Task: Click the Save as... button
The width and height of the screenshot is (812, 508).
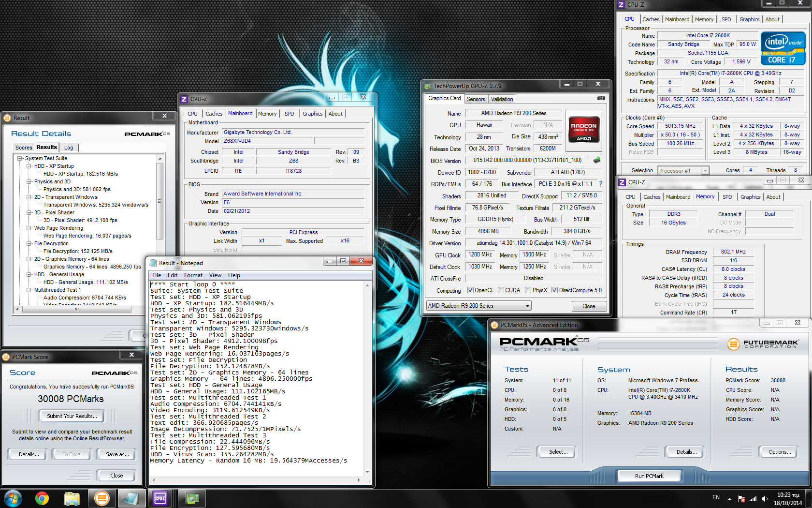Action: pyautogui.click(x=117, y=454)
